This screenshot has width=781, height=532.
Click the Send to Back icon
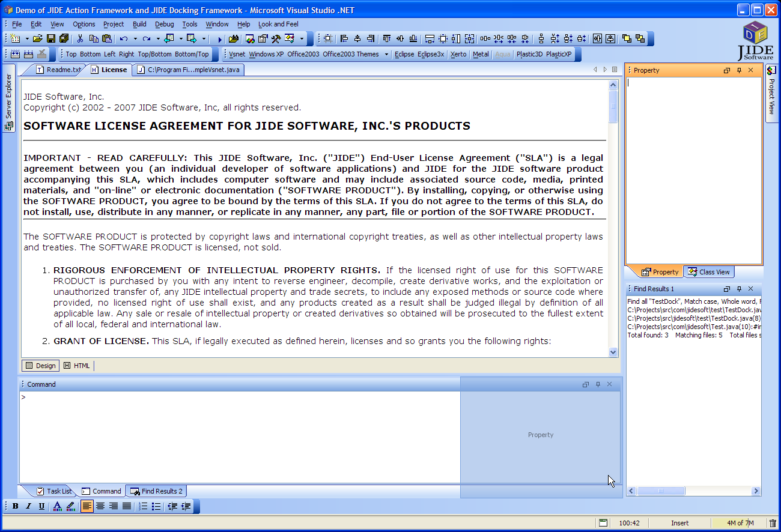click(x=640, y=38)
